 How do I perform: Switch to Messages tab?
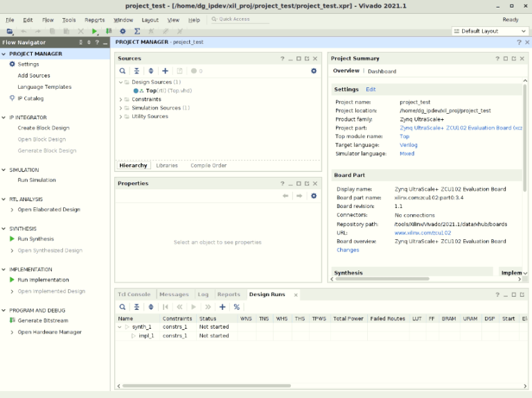(174, 295)
